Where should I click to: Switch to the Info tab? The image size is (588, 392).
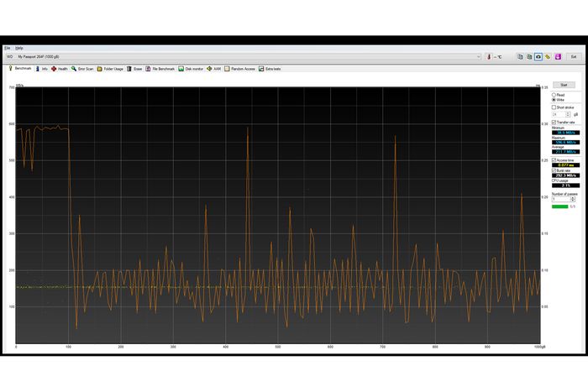click(x=42, y=69)
